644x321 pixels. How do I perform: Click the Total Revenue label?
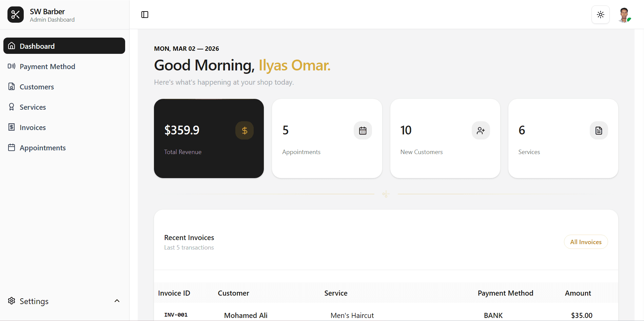click(183, 152)
